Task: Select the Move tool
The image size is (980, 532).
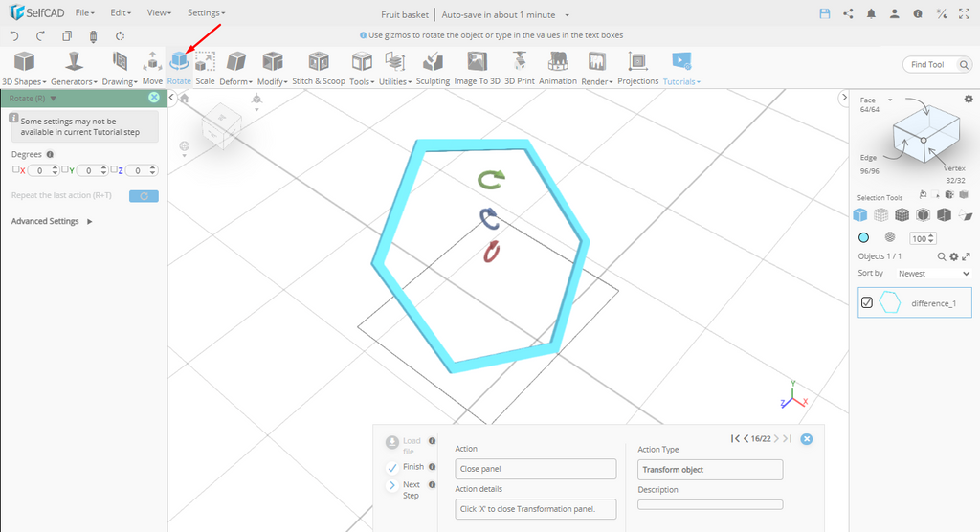Action: tap(152, 68)
